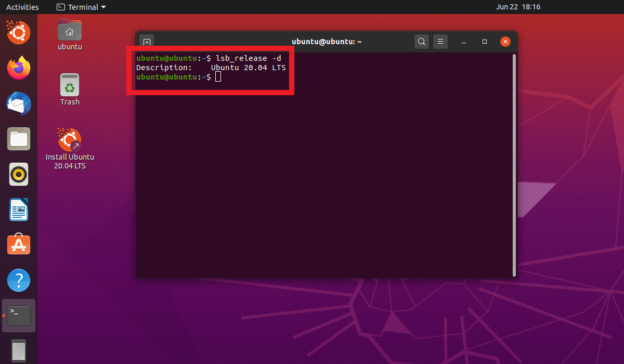Click Activities in the top bar
The width and height of the screenshot is (624, 364).
pos(22,7)
